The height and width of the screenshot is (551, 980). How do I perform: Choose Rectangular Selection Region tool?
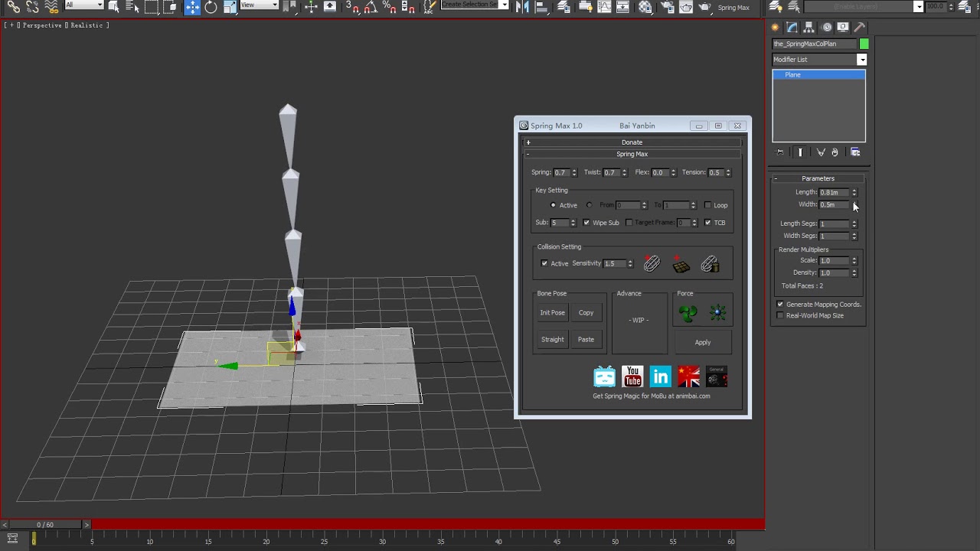click(152, 6)
